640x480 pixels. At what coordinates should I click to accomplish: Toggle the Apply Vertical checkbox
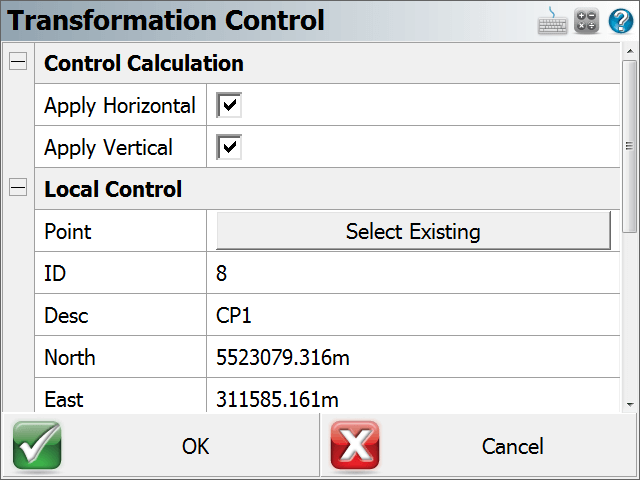[x=229, y=147]
